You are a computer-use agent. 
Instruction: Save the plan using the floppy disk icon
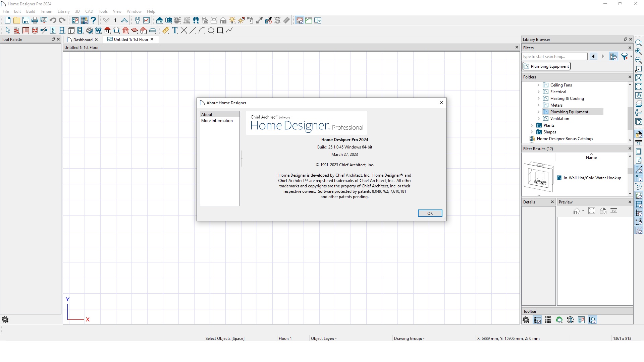pos(25,20)
